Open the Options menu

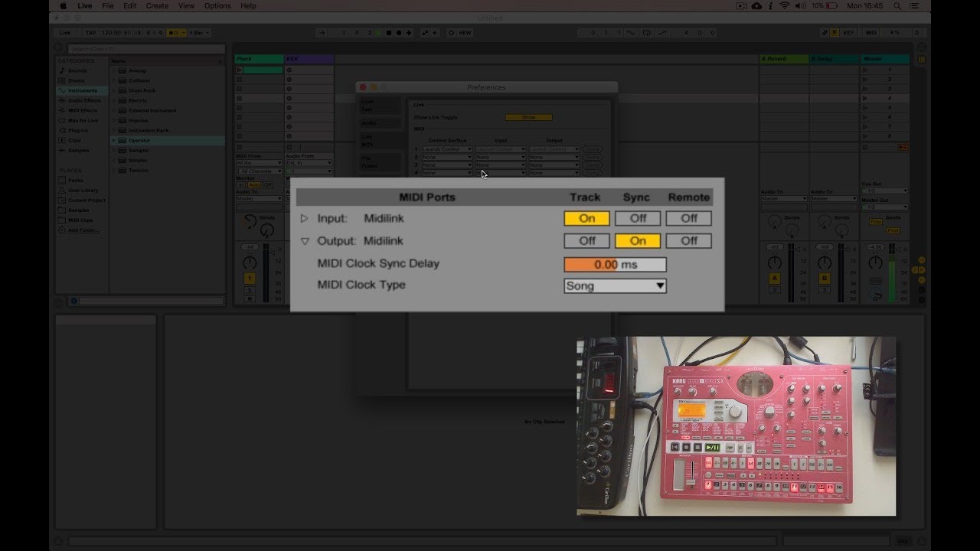pos(217,5)
